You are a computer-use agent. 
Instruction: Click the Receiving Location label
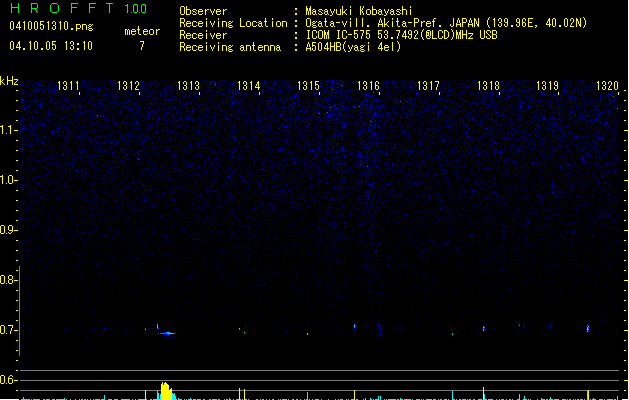pos(233,23)
